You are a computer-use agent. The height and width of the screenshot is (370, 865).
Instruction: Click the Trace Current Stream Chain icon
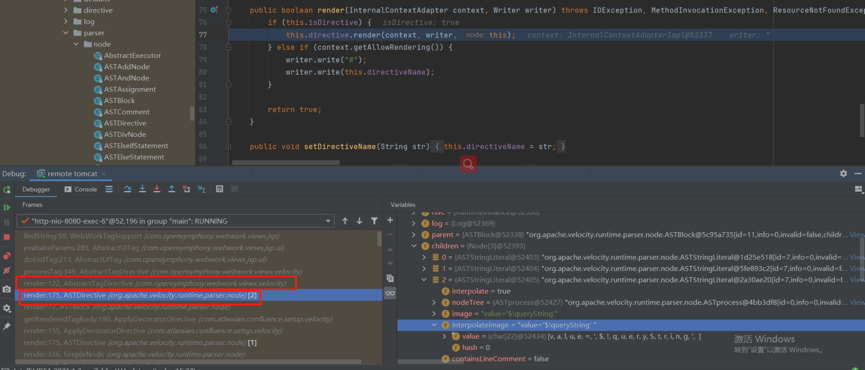pyautogui.click(x=234, y=189)
